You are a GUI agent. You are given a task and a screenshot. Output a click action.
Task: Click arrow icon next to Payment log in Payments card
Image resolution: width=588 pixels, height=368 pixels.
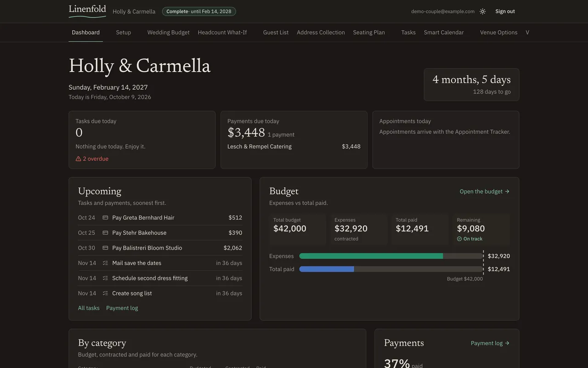(507, 343)
